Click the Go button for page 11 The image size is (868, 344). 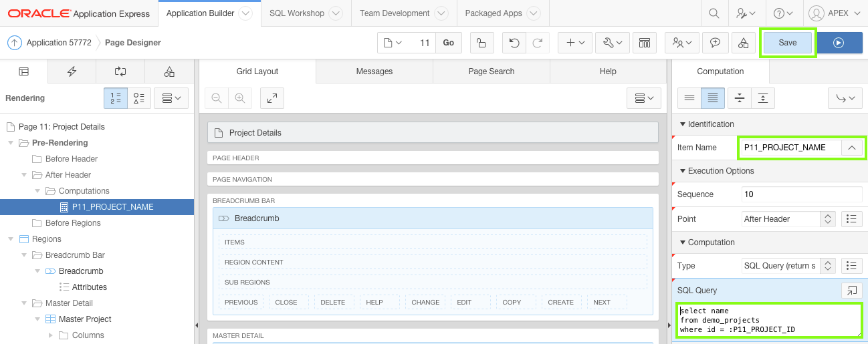tap(448, 43)
